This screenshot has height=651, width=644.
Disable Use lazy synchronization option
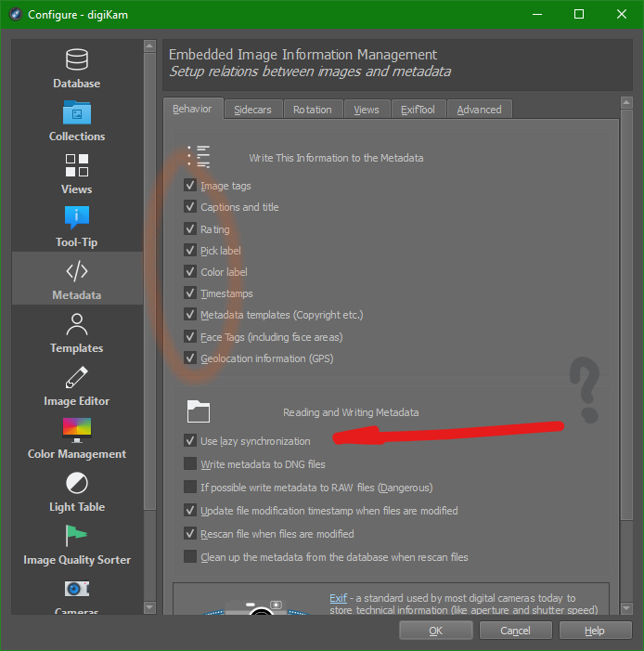pos(190,441)
